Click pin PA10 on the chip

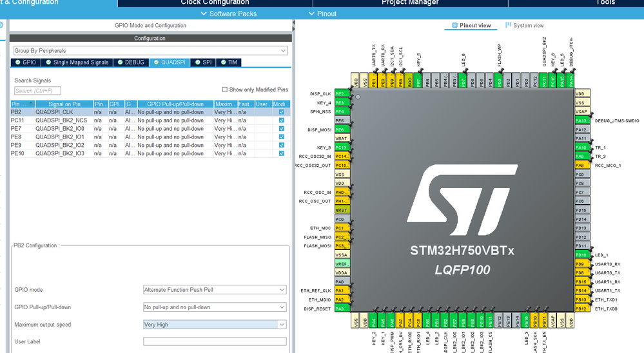[582, 148]
